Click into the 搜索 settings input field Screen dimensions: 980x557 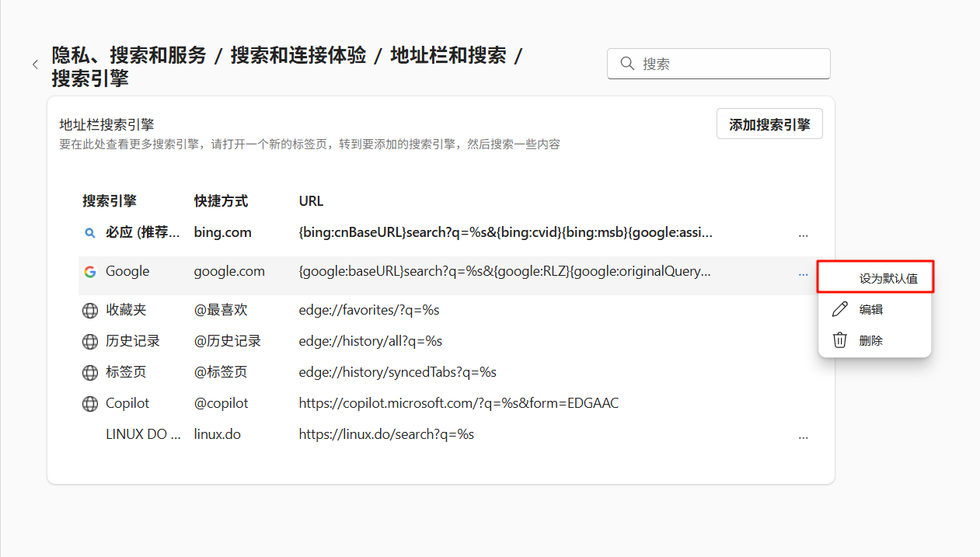[719, 64]
